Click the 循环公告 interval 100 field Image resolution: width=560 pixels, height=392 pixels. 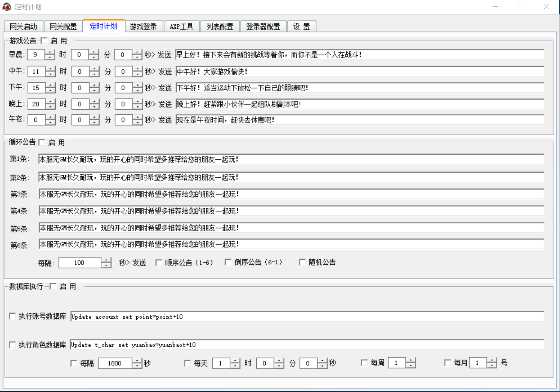pos(80,263)
